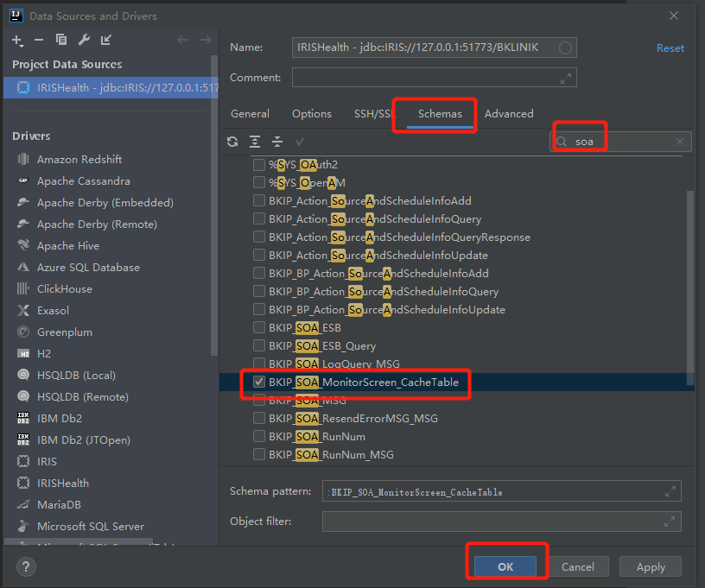Image resolution: width=705 pixels, height=588 pixels.
Task: Click the Reset link
Action: pyautogui.click(x=670, y=48)
